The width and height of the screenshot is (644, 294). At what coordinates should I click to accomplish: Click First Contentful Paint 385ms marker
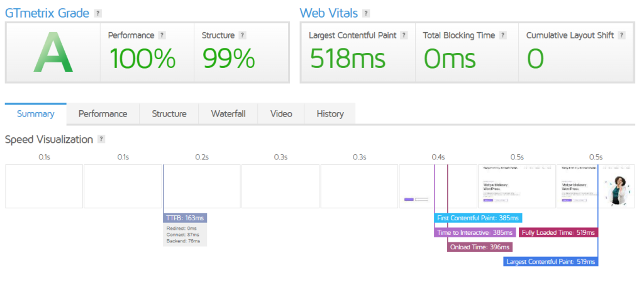(x=478, y=218)
